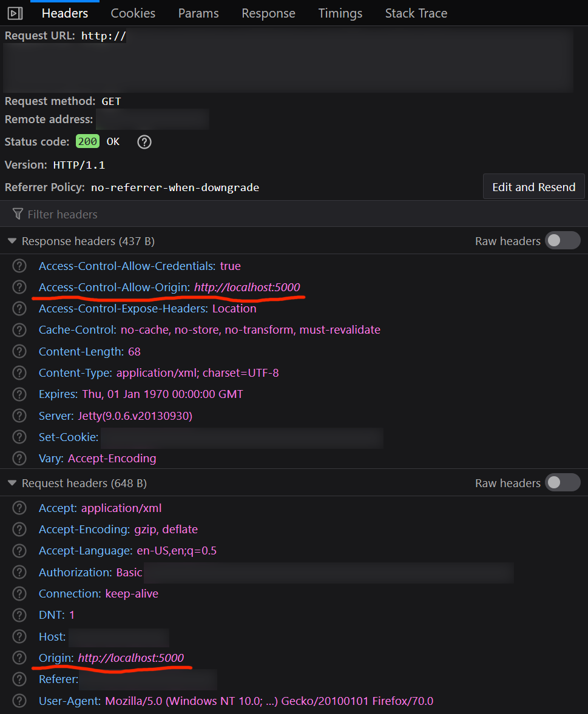Select the Authorization value Basic
The height and width of the screenshot is (714, 588).
tap(129, 573)
